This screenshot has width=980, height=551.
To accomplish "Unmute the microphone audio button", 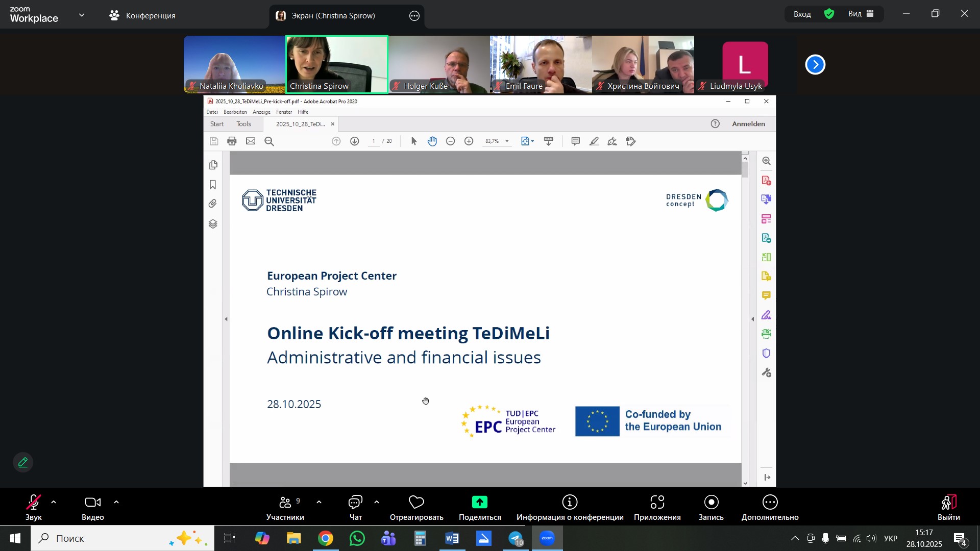I will (x=33, y=503).
